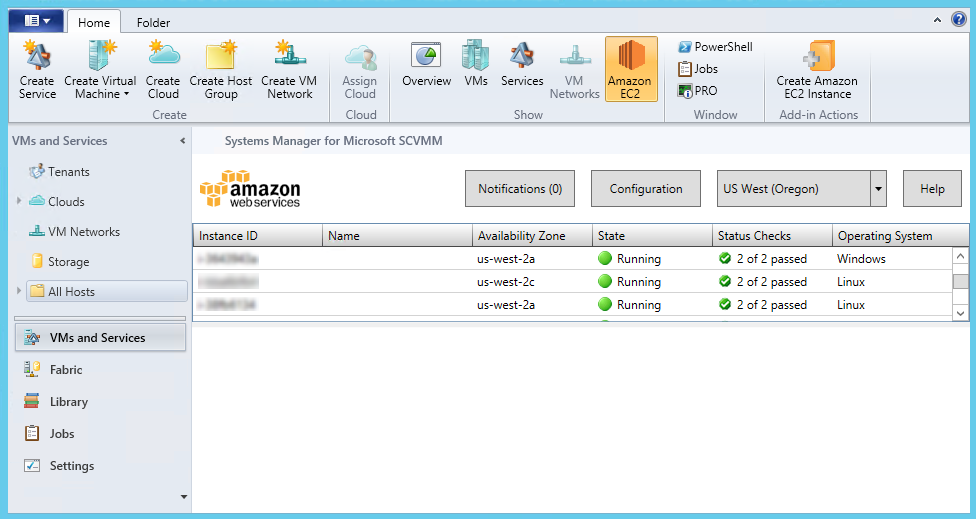Click the instance list scroll-up arrow
This screenshot has width=976, height=519.
pyautogui.click(x=960, y=256)
